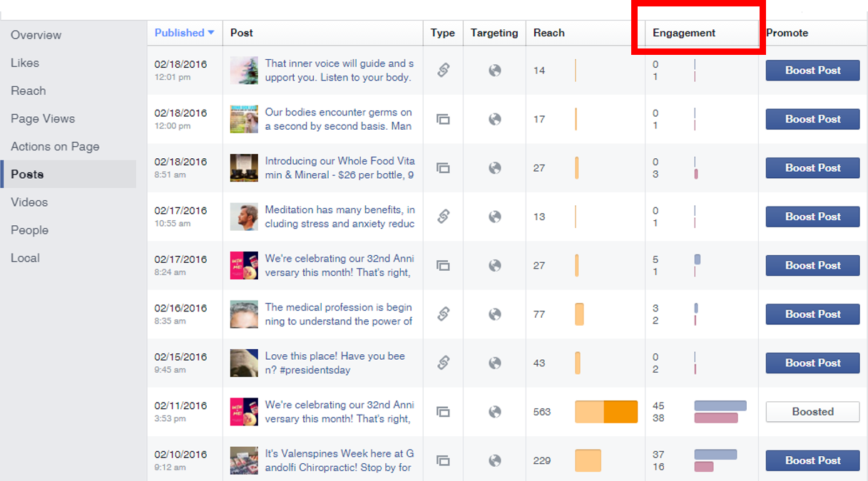Switch to the Overview section
The height and width of the screenshot is (481, 868).
pos(36,34)
